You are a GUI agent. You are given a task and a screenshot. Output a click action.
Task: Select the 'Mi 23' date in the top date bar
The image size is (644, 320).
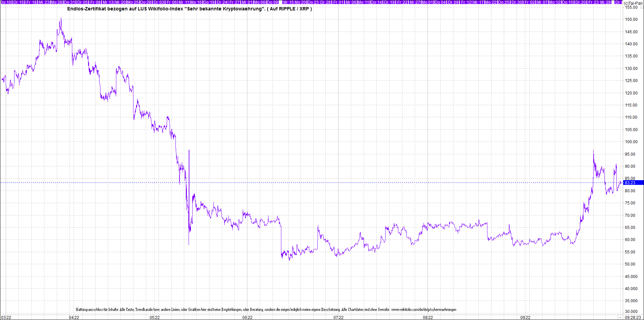tap(44, 2)
